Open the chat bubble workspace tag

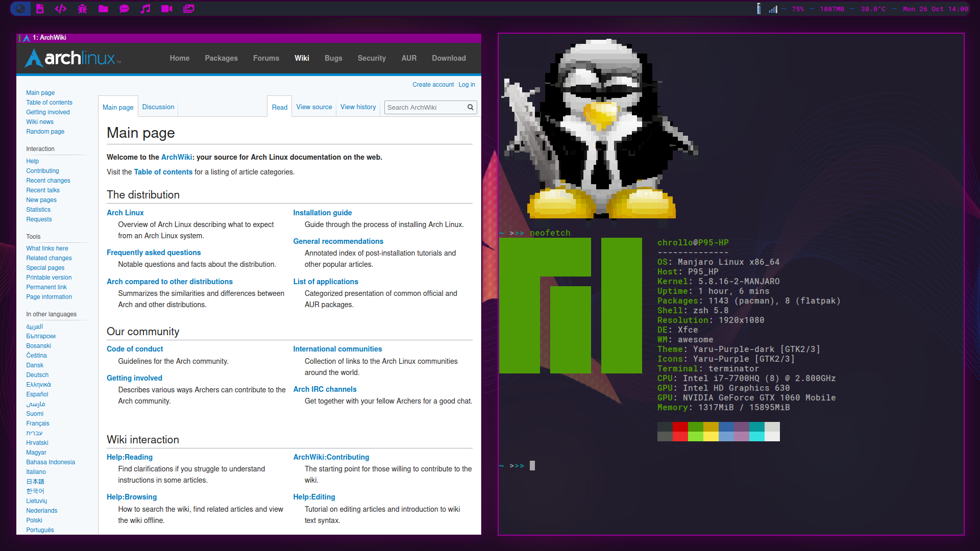[124, 9]
